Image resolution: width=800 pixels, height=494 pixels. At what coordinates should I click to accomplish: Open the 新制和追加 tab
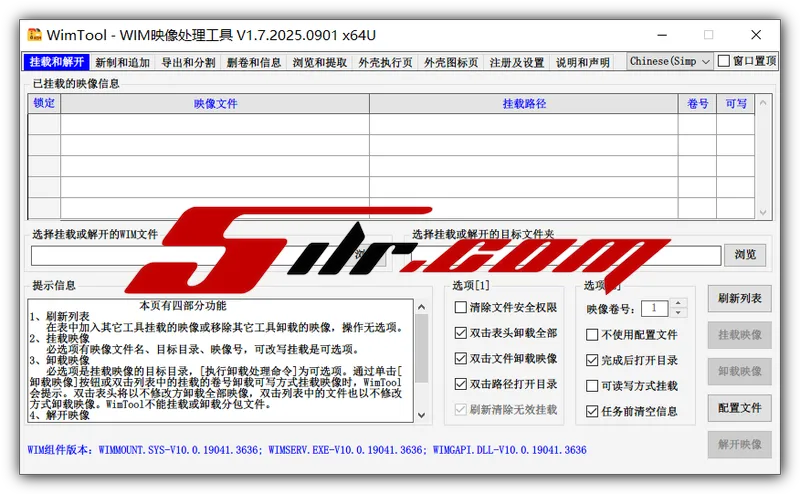click(x=122, y=62)
